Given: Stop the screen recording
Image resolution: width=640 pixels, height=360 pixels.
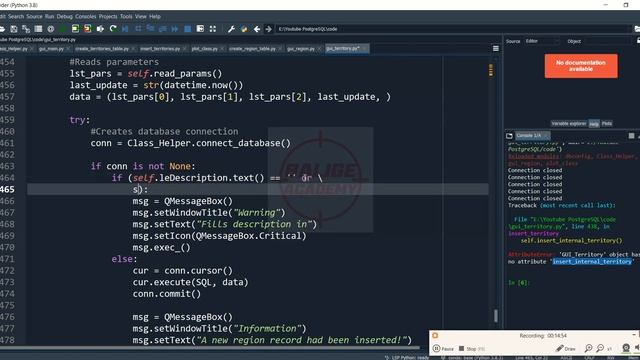Looking at the screenshot, I should coord(472,349).
